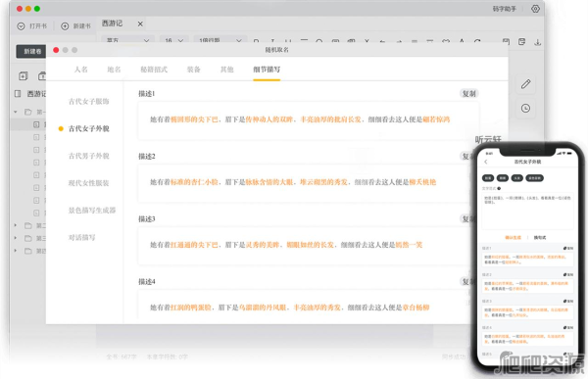Tap the template text field on phone
The image size is (588, 379).
(x=527, y=212)
